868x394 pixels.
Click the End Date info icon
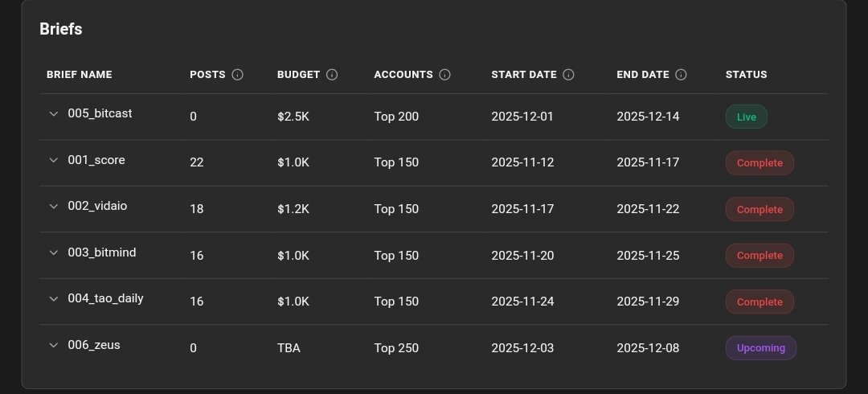click(x=681, y=75)
